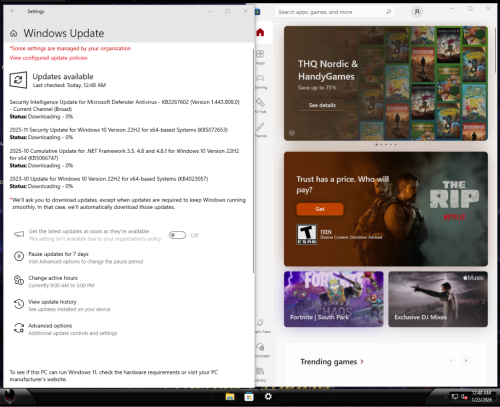Click the Settings home icon beside Windows Update
The image size is (500, 407).
coord(14,33)
